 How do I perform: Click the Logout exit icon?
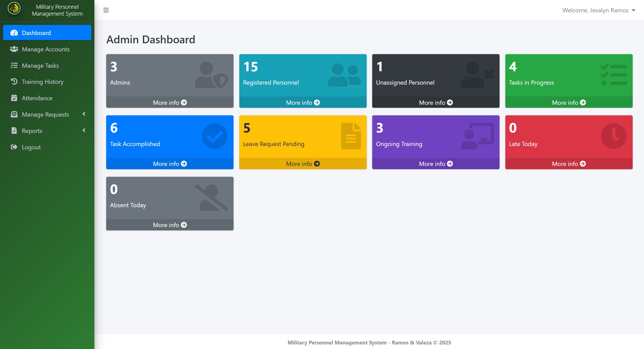[x=14, y=147]
